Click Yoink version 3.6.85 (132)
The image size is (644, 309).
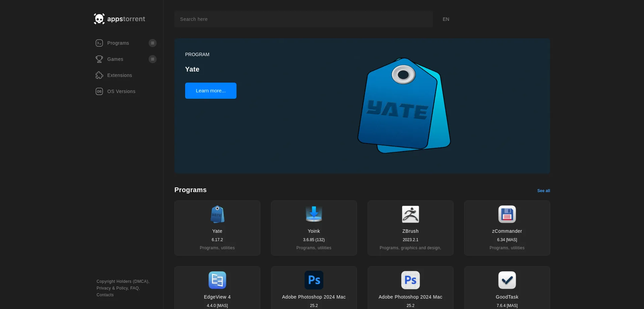314,240
